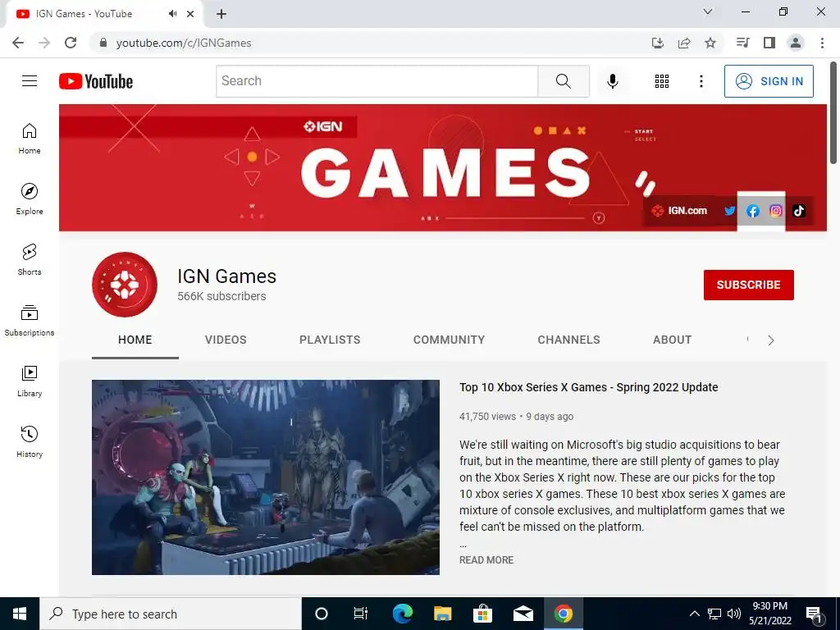Open Subscriptions in the sidebar
The height and width of the screenshot is (630, 840).
[30, 321]
